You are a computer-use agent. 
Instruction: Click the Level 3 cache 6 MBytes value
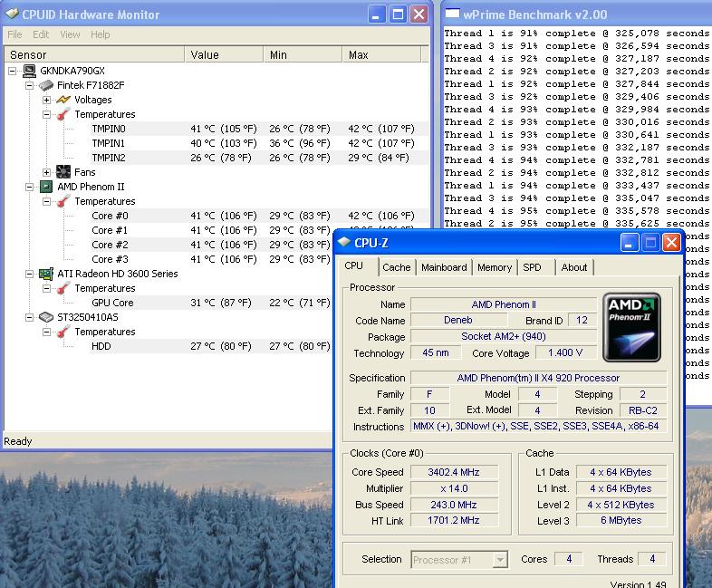point(621,520)
